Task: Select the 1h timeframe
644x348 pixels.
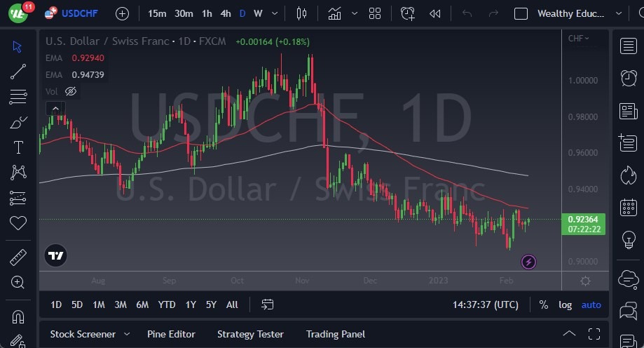Action: (x=207, y=13)
